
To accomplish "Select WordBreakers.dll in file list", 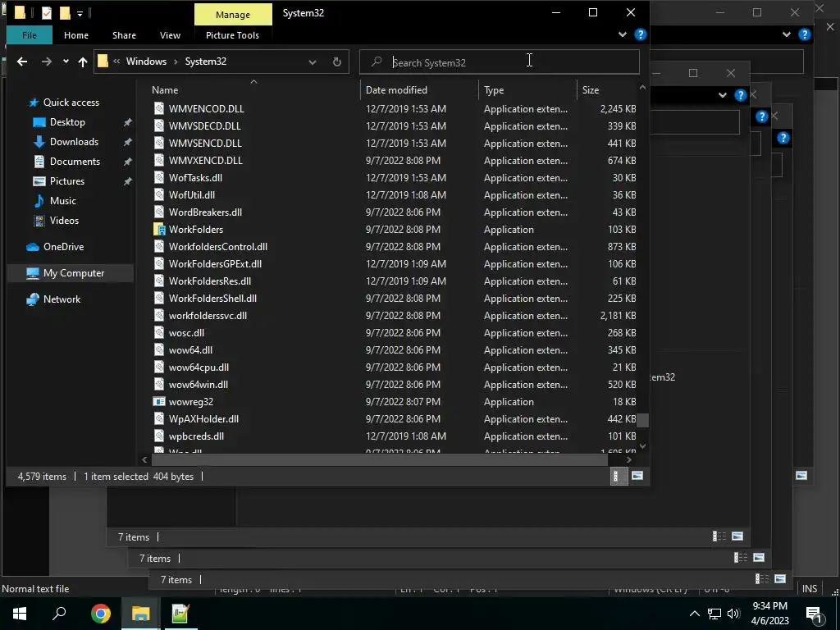I will (x=205, y=212).
